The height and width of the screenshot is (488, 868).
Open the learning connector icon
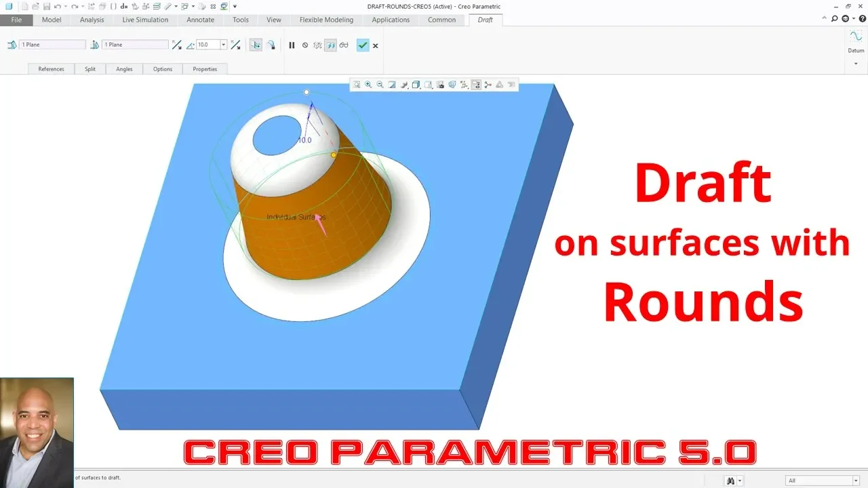(846, 18)
